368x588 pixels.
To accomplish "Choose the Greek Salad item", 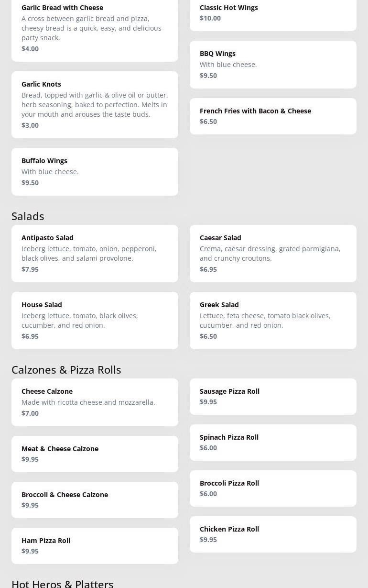I will tap(273, 320).
